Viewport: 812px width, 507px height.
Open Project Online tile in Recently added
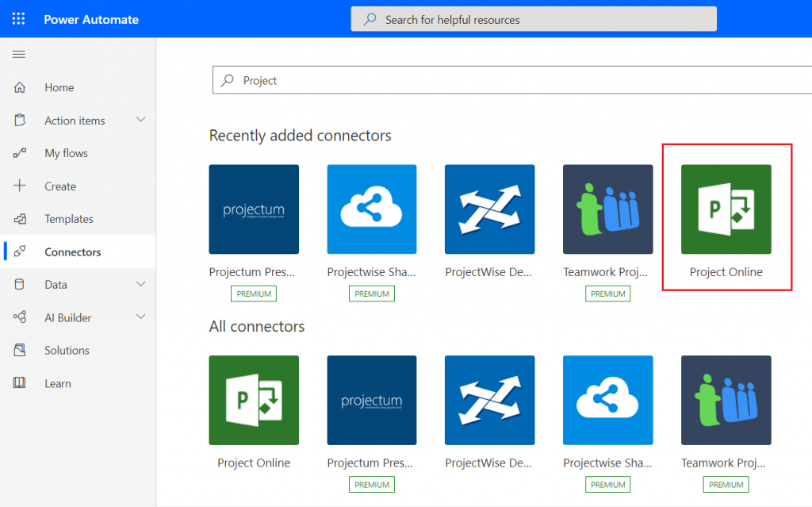click(x=726, y=209)
